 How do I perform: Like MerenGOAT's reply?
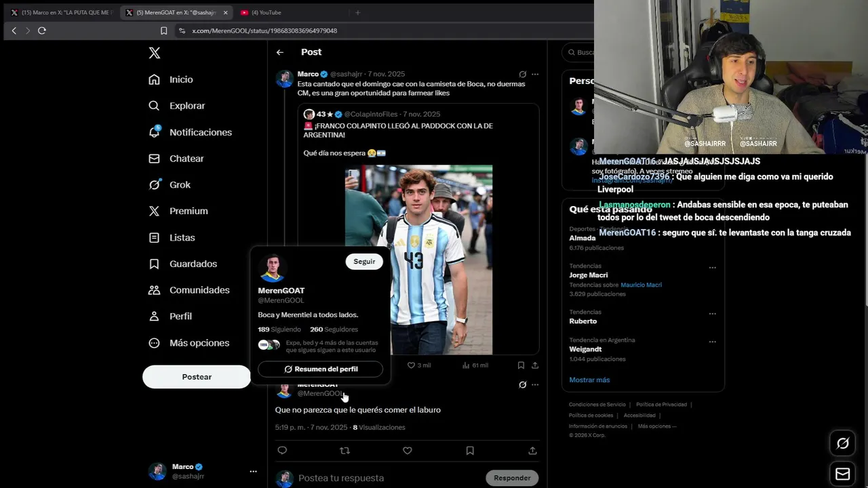tap(408, 450)
